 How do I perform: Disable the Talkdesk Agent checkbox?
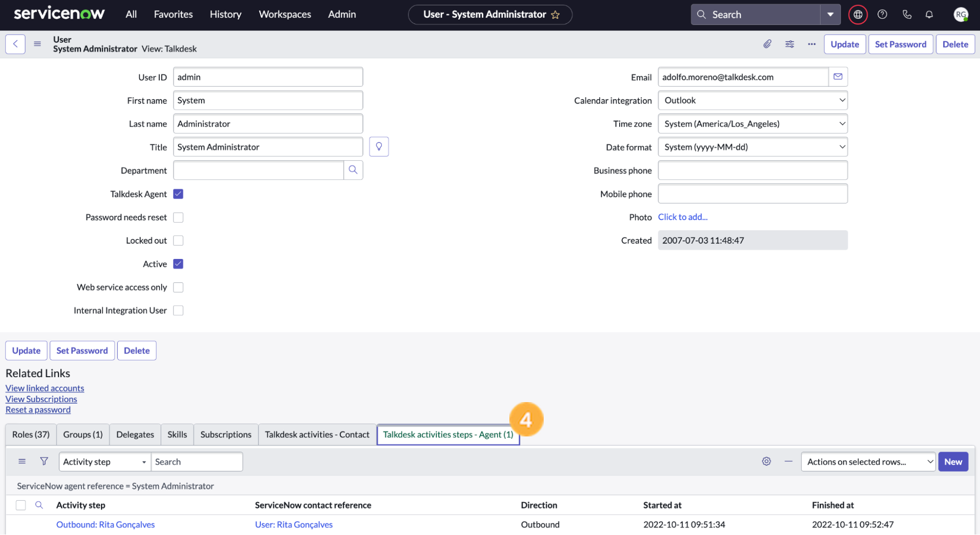178,194
